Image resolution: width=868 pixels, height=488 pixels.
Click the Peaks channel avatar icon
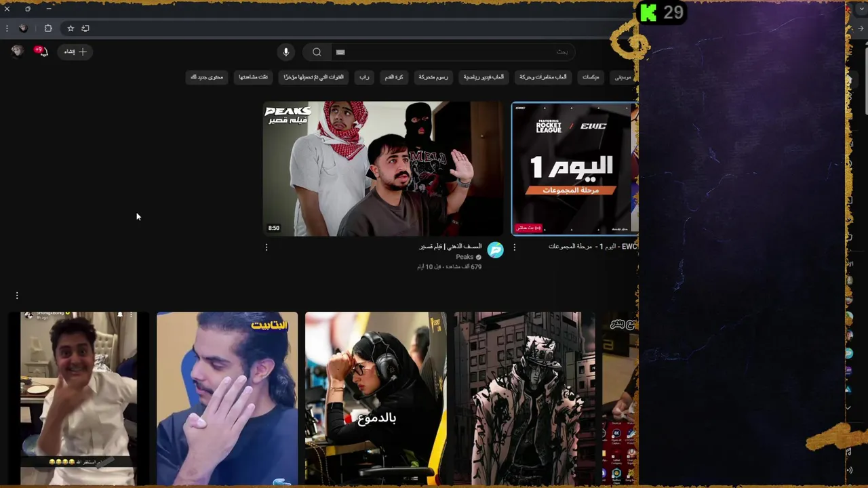[x=496, y=250]
